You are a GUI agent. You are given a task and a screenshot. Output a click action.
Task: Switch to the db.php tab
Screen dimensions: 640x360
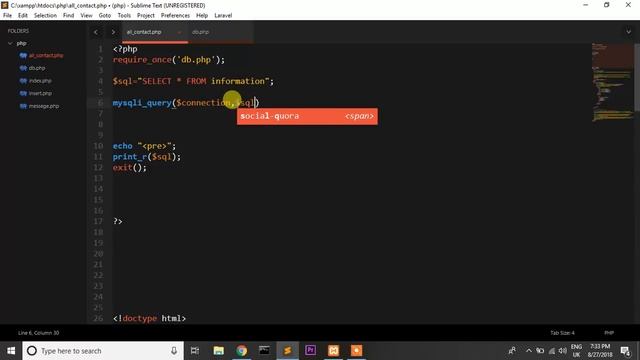[200, 32]
